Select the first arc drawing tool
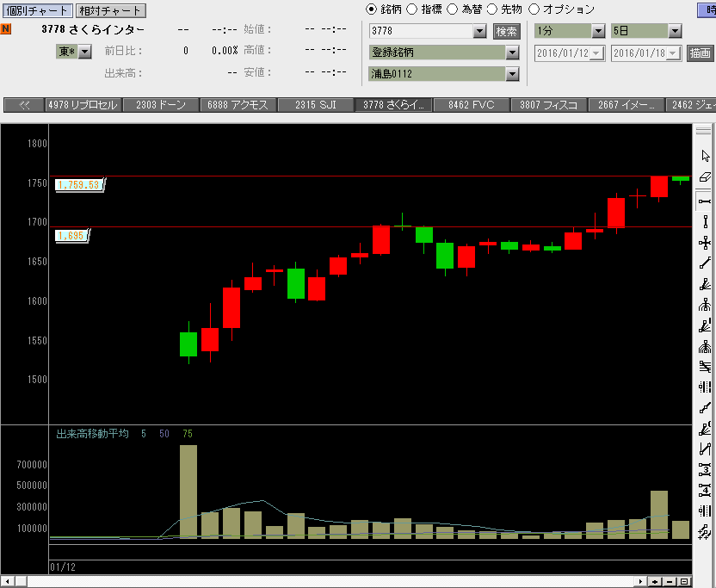The height and width of the screenshot is (588, 716). (705, 305)
